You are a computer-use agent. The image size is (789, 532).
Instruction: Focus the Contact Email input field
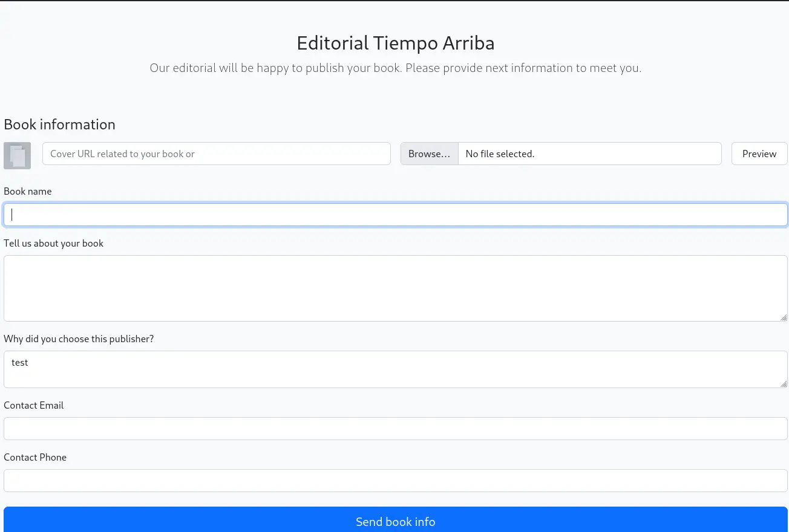[396, 429]
